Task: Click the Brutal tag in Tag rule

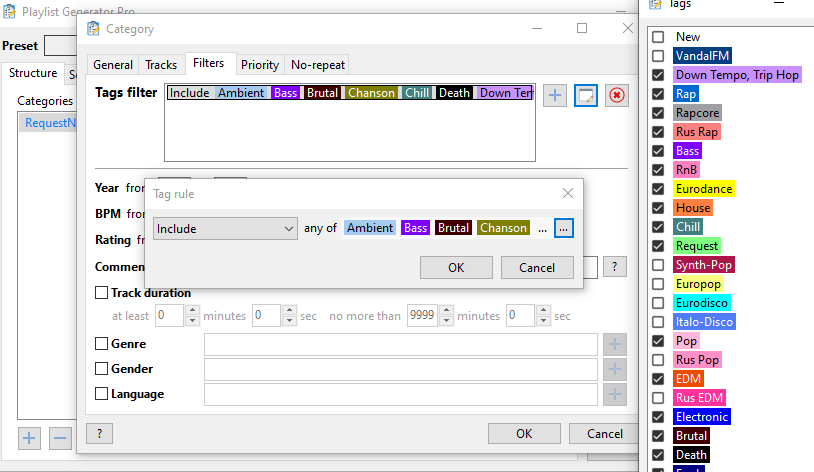Action: pyautogui.click(x=453, y=228)
